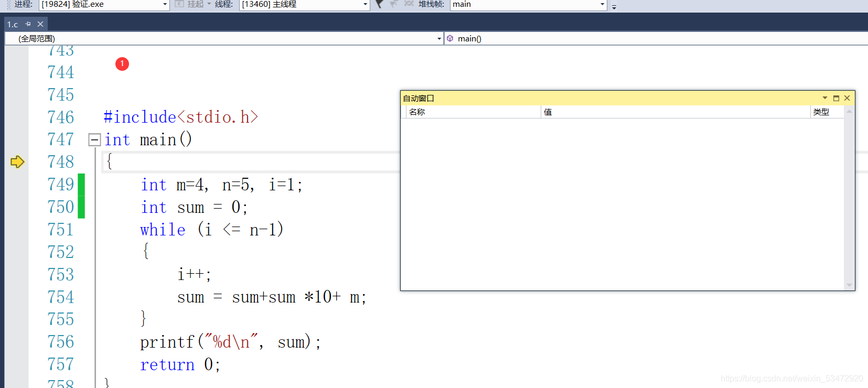Click the 'while (i <= n-1)' statement
The width and height of the screenshot is (868, 388).
tap(212, 230)
